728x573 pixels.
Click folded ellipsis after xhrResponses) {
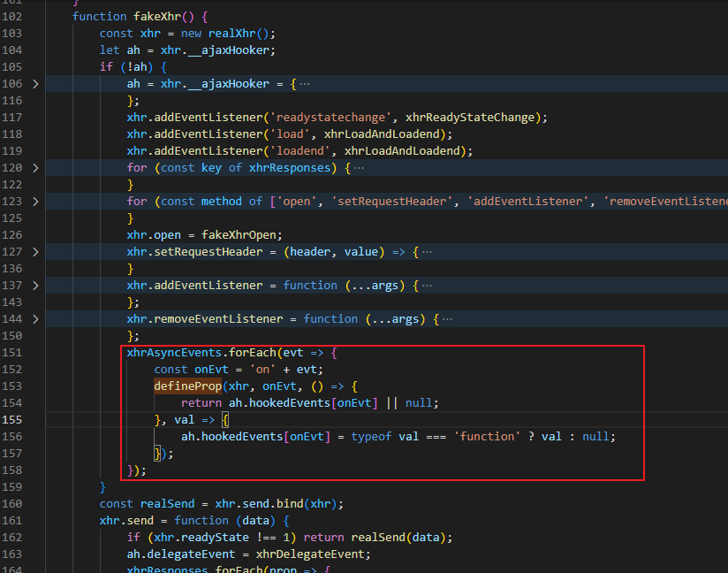(359, 168)
